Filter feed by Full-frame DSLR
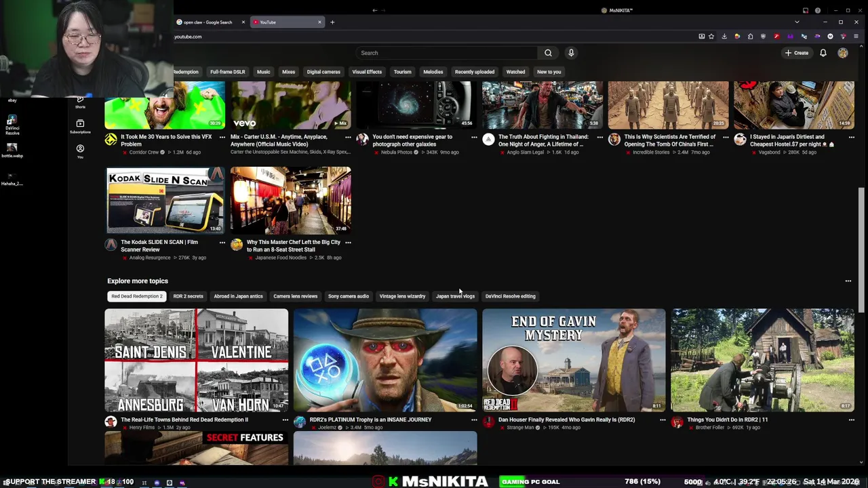This screenshot has width=868, height=488. (x=227, y=72)
